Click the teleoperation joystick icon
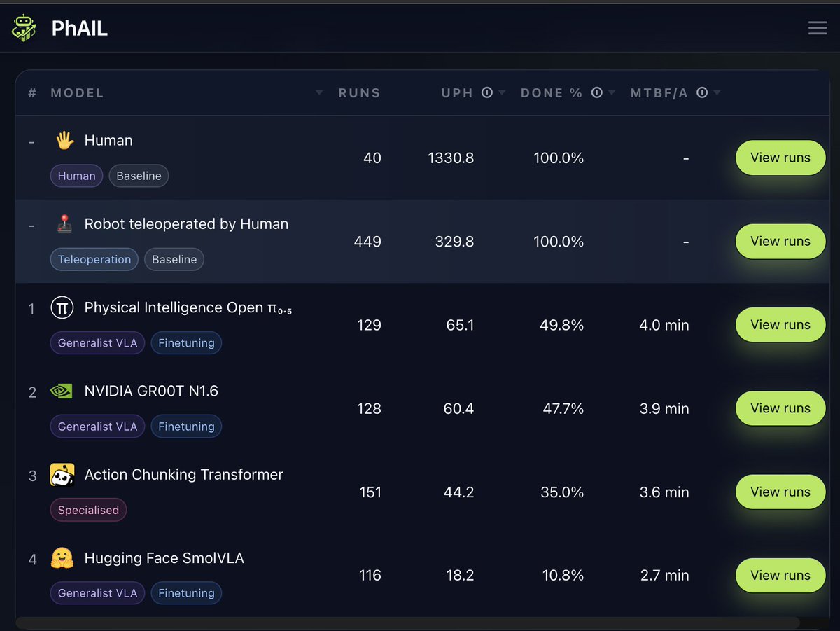Viewport: 840px width, 631px height. 63,224
